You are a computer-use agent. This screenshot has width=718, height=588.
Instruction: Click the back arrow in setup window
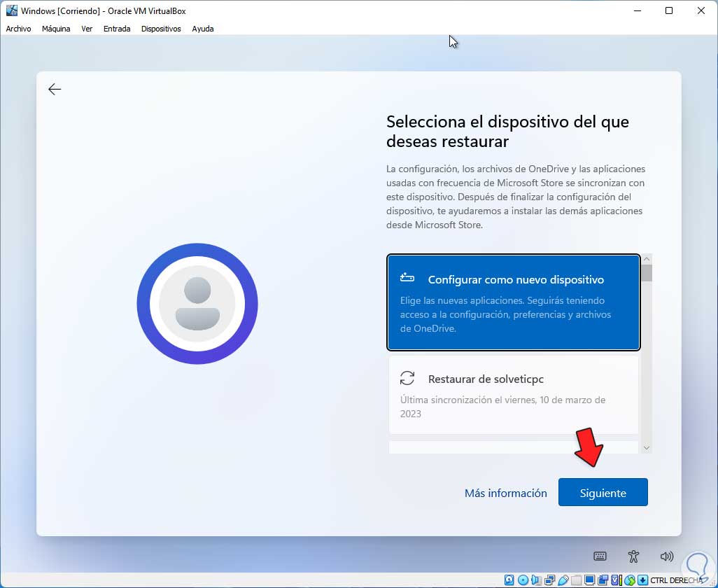click(x=55, y=89)
